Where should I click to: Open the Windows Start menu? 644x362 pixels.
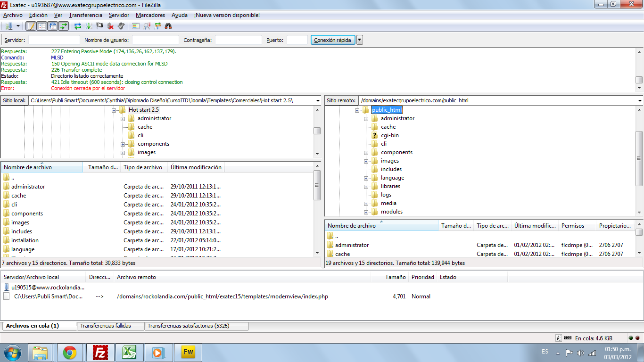pos(12,352)
